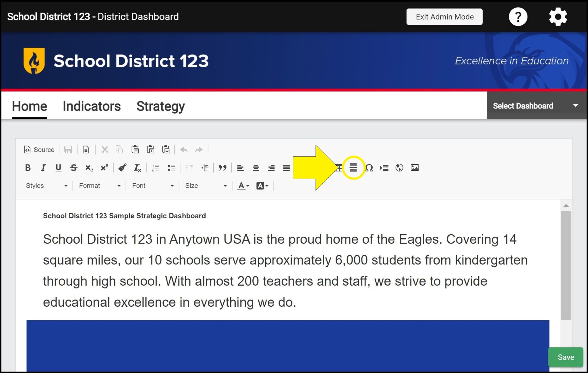This screenshot has width=588, height=373.
Task: Open the settings gear in the top bar
Action: (558, 16)
